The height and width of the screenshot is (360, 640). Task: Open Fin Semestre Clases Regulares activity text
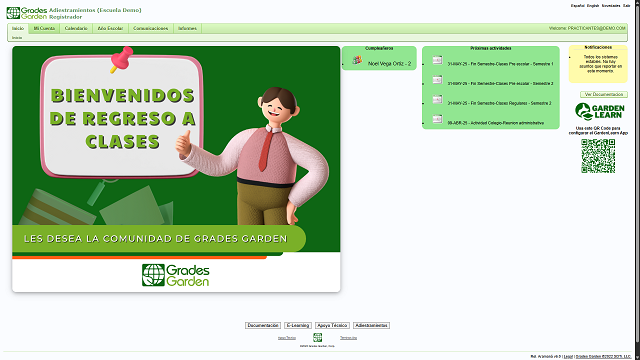click(499, 103)
